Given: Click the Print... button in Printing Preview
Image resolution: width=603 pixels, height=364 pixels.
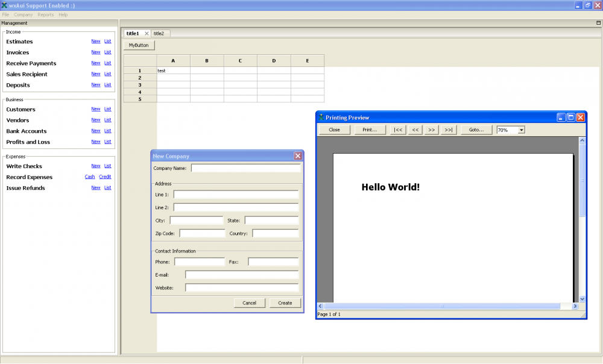Looking at the screenshot, I should tap(370, 130).
